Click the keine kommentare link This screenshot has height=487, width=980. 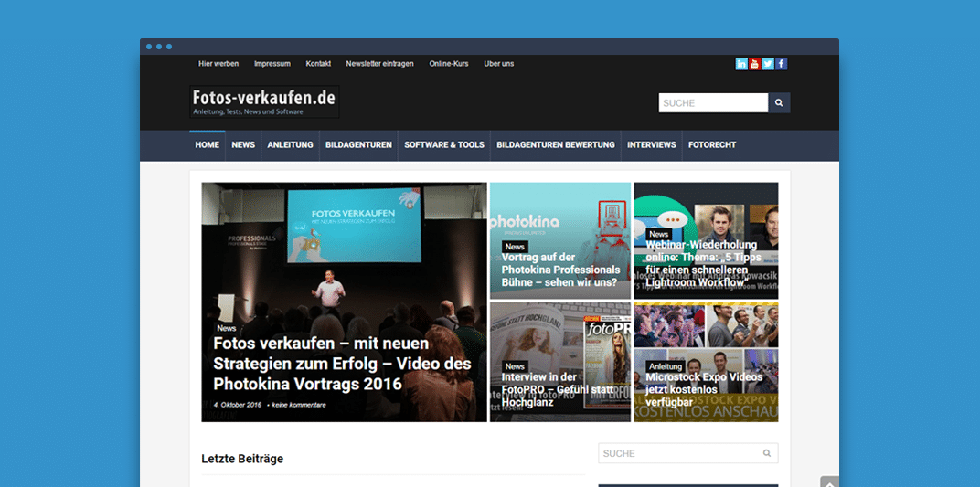pos(299,405)
